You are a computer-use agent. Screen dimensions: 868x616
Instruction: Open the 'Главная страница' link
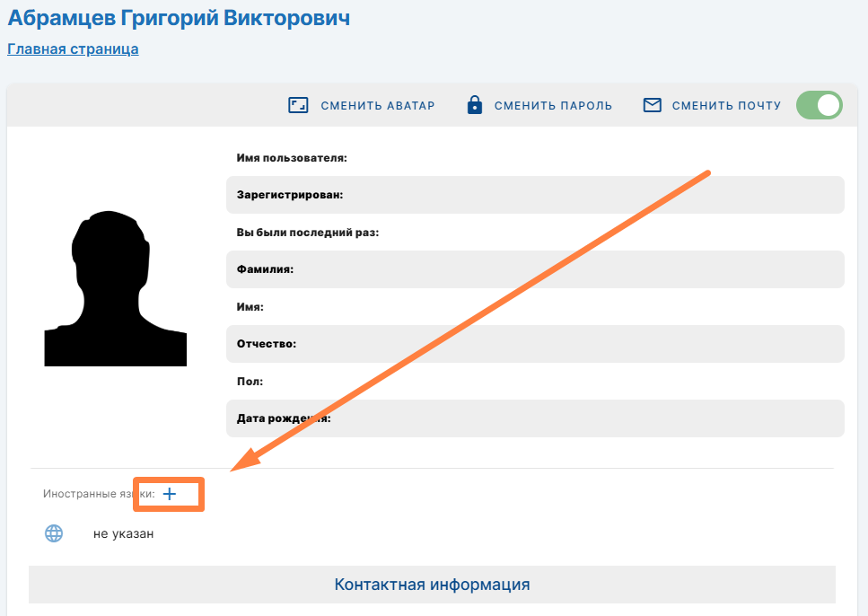coord(73,49)
